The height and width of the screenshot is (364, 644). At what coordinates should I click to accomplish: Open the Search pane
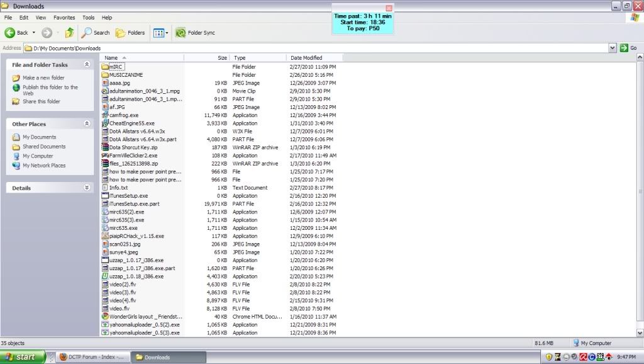(x=96, y=33)
